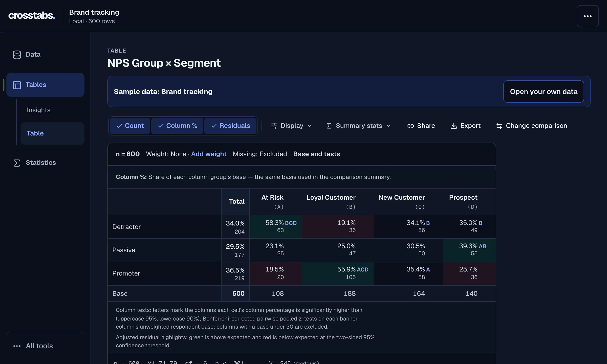Toggle the Count display option
Image resolution: width=607 pixels, height=364 pixels.
coord(130,126)
